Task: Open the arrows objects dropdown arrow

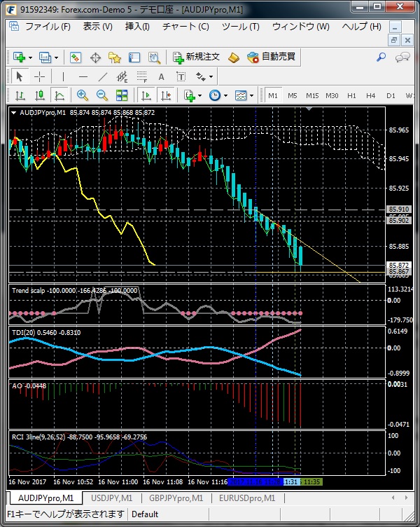Action: (211, 76)
